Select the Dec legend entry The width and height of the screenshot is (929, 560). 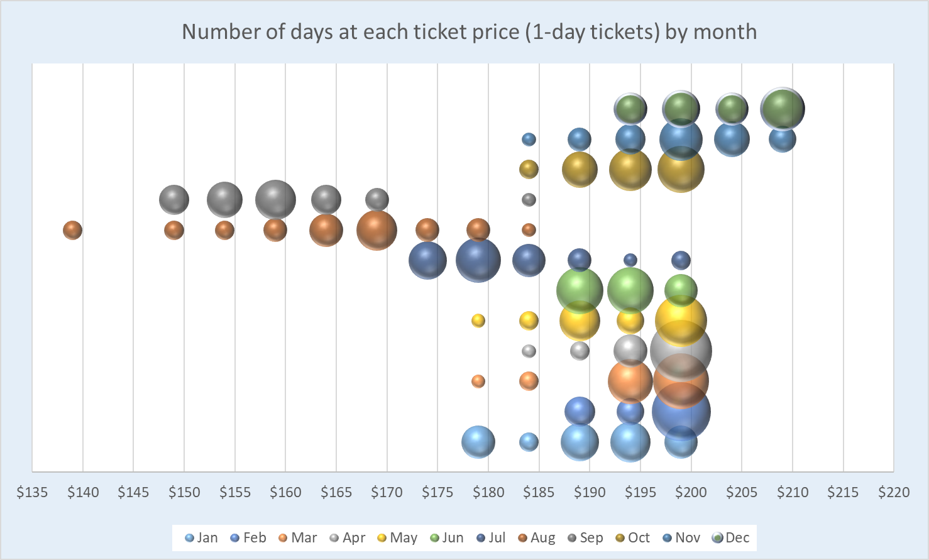[731, 538]
